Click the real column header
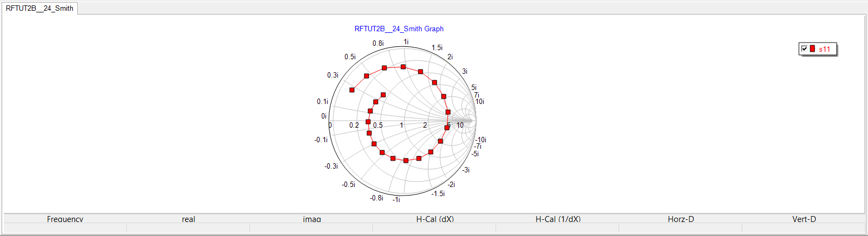 pyautogui.click(x=188, y=219)
